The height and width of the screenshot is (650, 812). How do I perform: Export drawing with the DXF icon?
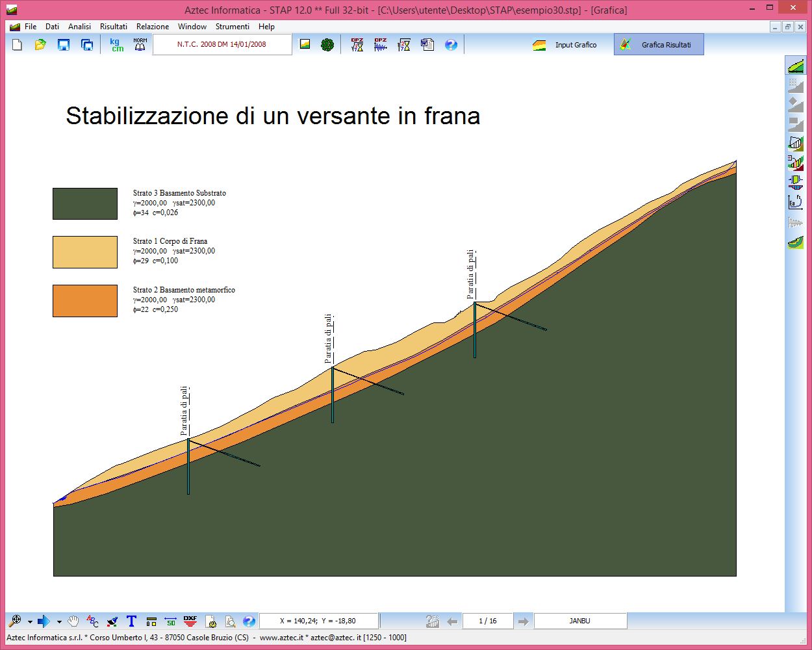190,621
